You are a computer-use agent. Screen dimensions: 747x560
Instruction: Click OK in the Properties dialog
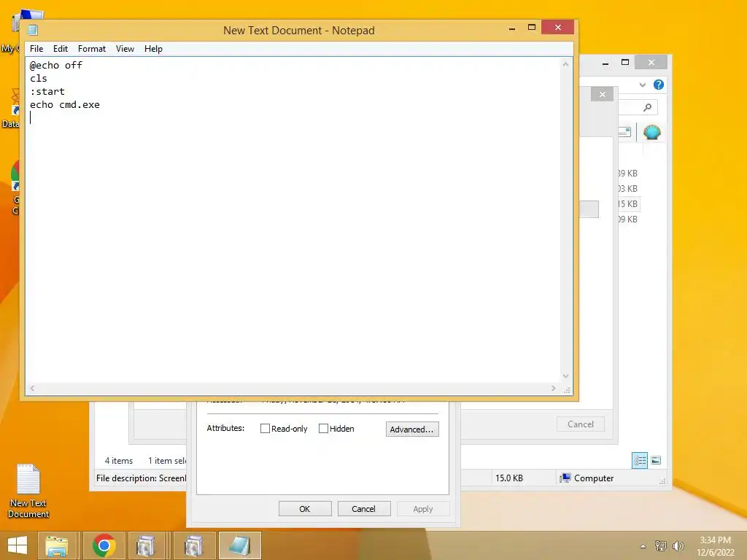pyautogui.click(x=305, y=508)
